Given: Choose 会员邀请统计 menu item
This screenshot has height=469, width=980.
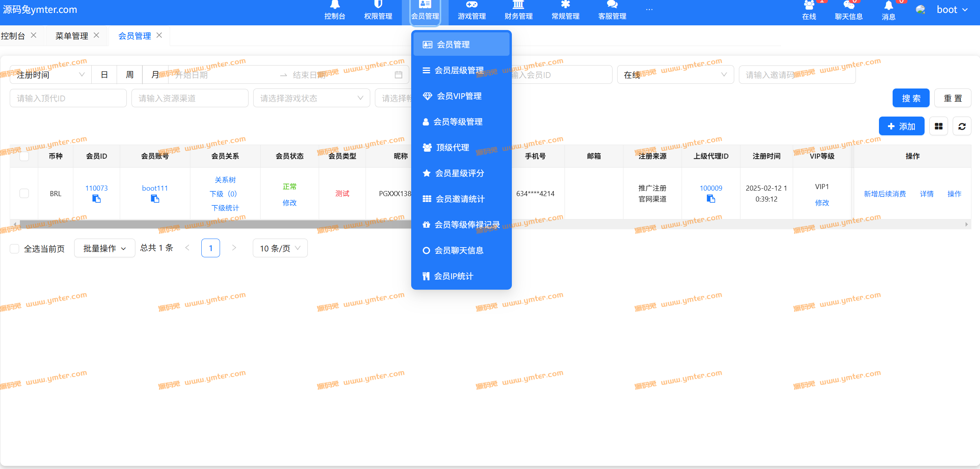Looking at the screenshot, I should pyautogui.click(x=462, y=199).
